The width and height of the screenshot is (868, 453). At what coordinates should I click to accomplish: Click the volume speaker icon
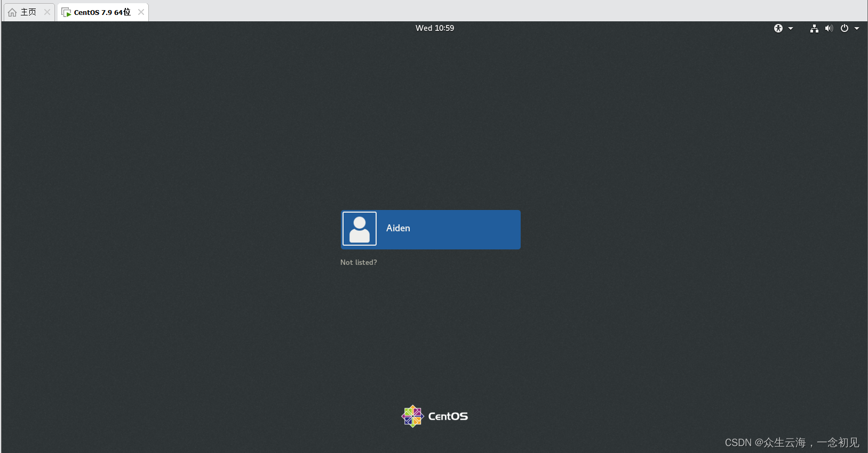tap(829, 28)
